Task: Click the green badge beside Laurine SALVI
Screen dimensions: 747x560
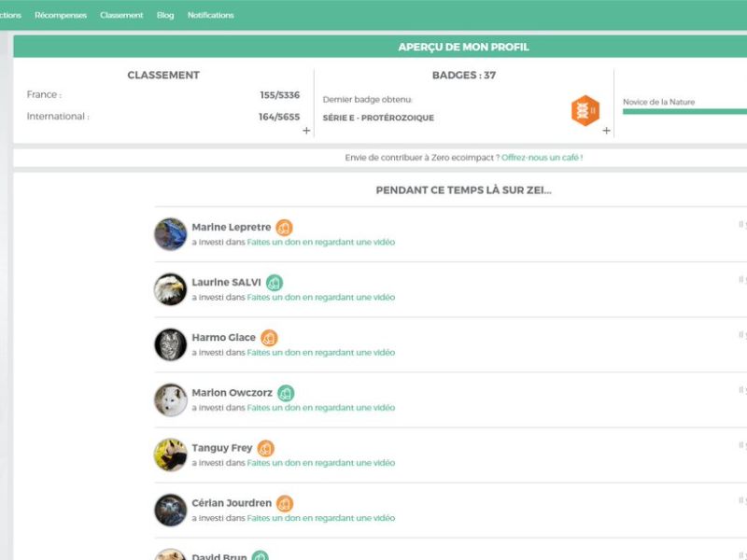Action: point(275,283)
